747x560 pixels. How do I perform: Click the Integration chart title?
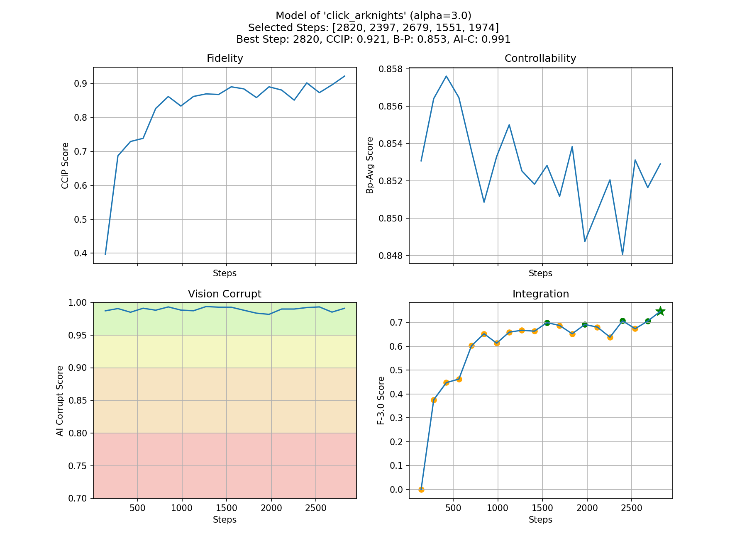[540, 294]
